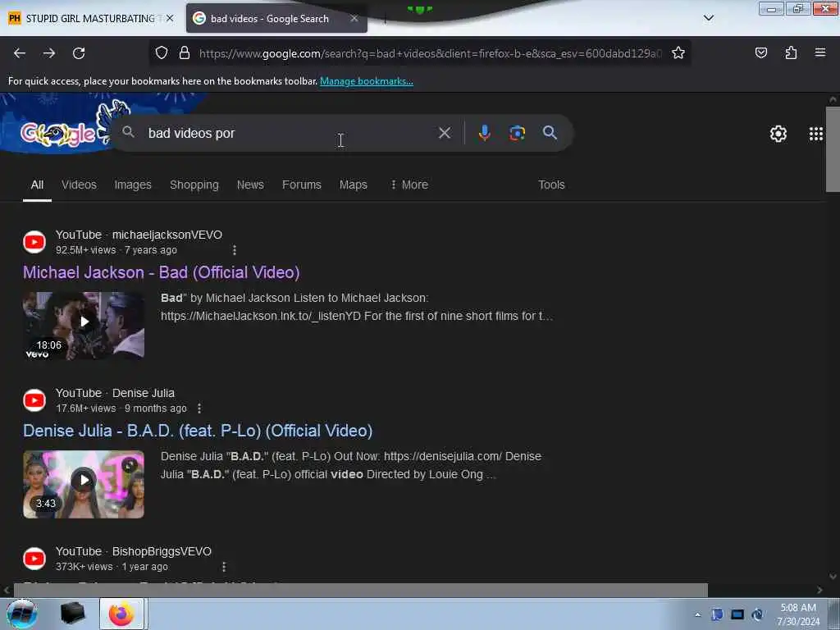Open the Tools search options
The height and width of the screenshot is (630, 840).
(x=551, y=185)
